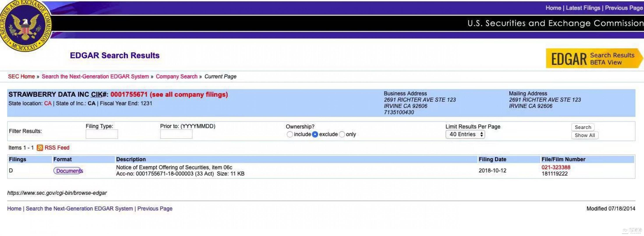Open the RSS Feed text link
The width and height of the screenshot is (644, 236).
click(57, 148)
